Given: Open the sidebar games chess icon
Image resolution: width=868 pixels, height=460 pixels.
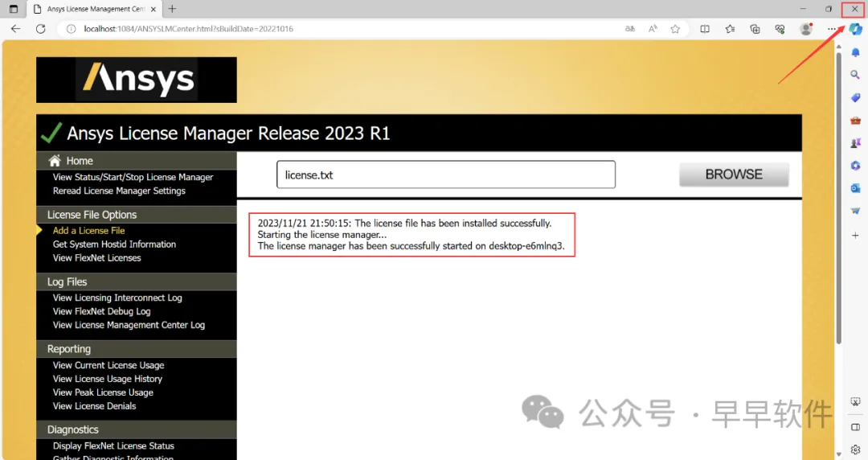Looking at the screenshot, I should point(855,143).
